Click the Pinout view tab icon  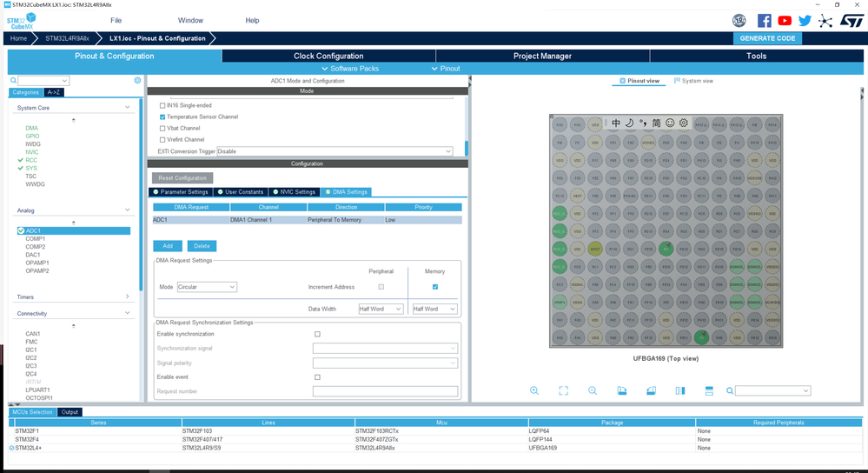pyautogui.click(x=622, y=81)
